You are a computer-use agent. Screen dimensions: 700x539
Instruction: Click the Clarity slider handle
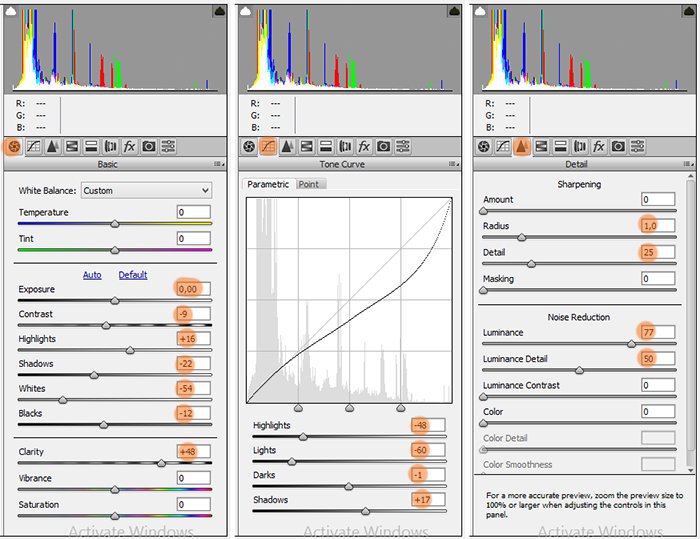tap(161, 463)
